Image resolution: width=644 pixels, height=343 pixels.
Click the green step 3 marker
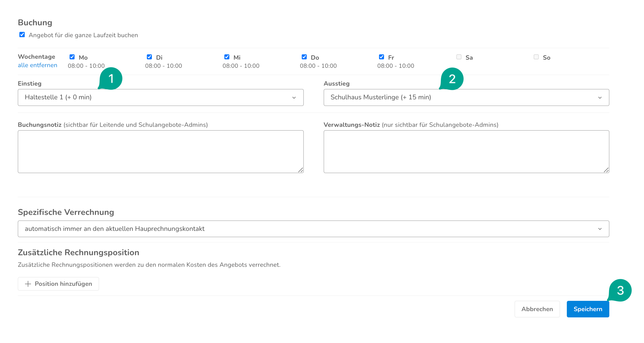pyautogui.click(x=620, y=291)
